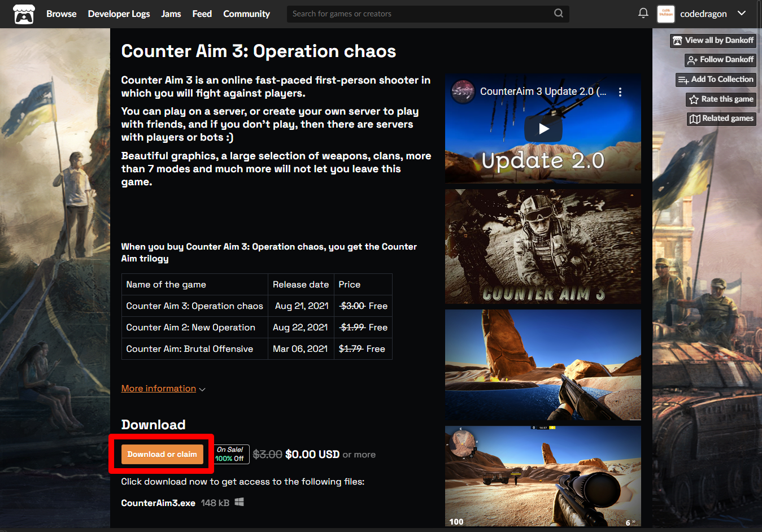The image size is (762, 532).
Task: Click the $3.00 Free price cell
Action: tap(363, 306)
